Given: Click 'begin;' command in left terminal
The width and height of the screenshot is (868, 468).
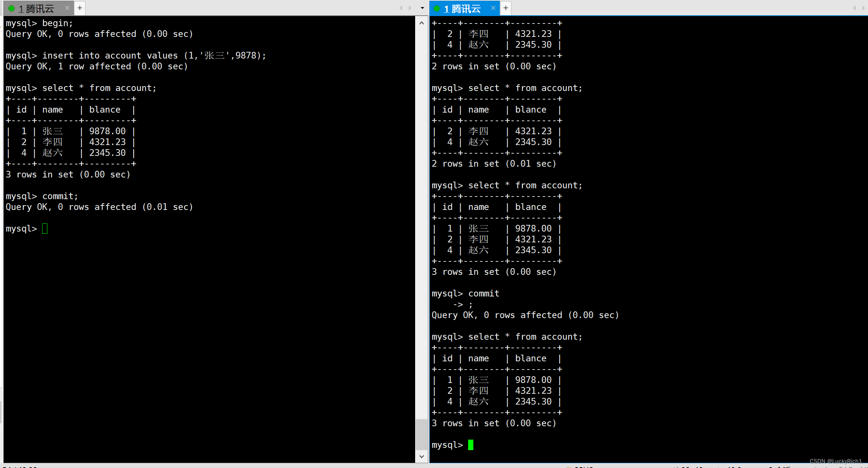Looking at the screenshot, I should tap(57, 23).
